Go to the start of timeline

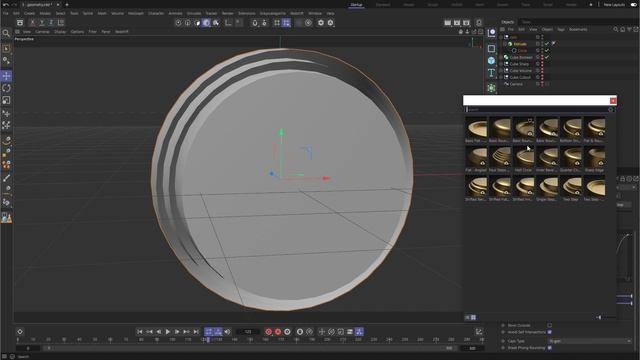point(140,332)
